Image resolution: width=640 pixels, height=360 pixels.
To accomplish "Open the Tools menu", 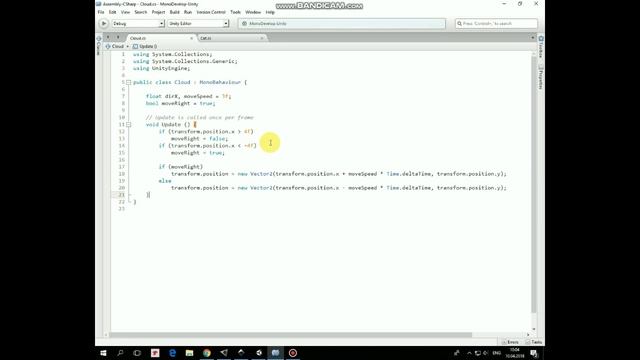I will click(236, 12).
